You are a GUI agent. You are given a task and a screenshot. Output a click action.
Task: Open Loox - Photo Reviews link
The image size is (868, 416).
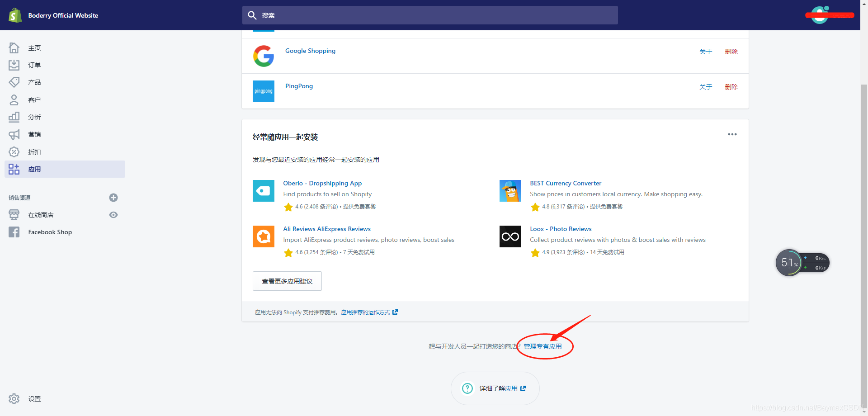[x=561, y=229]
